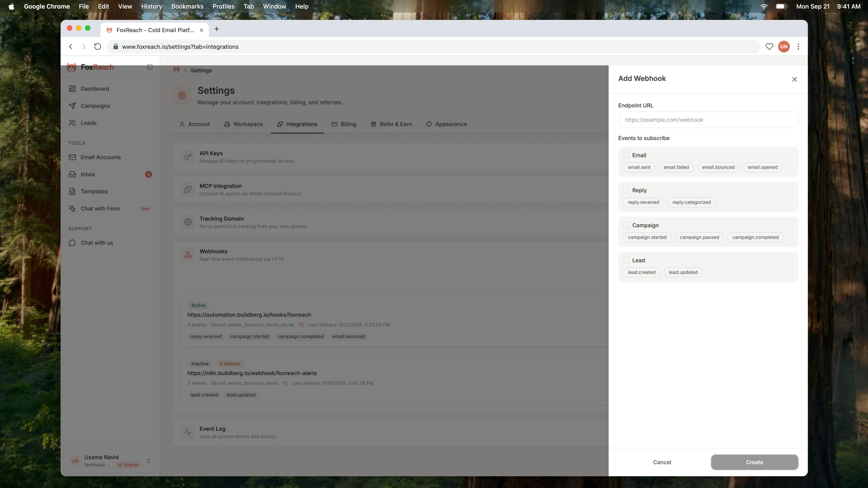This screenshot has width=868, height=488.
Task: Click the 2 failures badge
Action: click(x=230, y=364)
